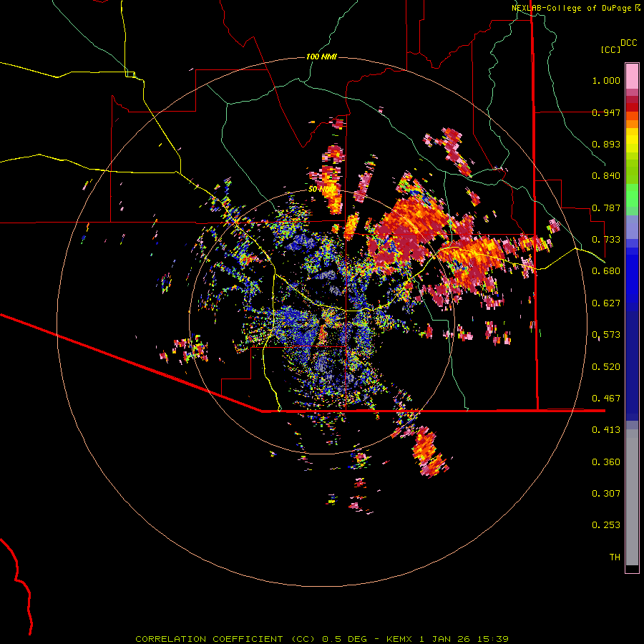The width and height of the screenshot is (644, 644).
Task: Click the 0.840 legend value
Action: pyautogui.click(x=606, y=176)
